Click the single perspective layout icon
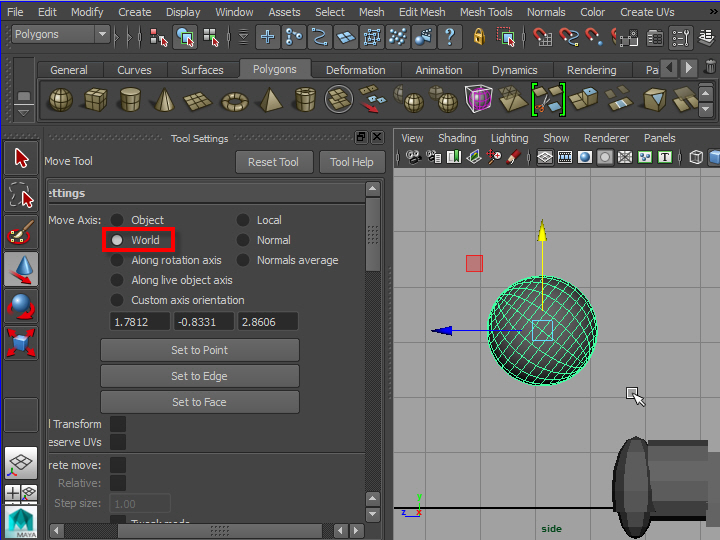The width and height of the screenshot is (720, 540). 21,463
